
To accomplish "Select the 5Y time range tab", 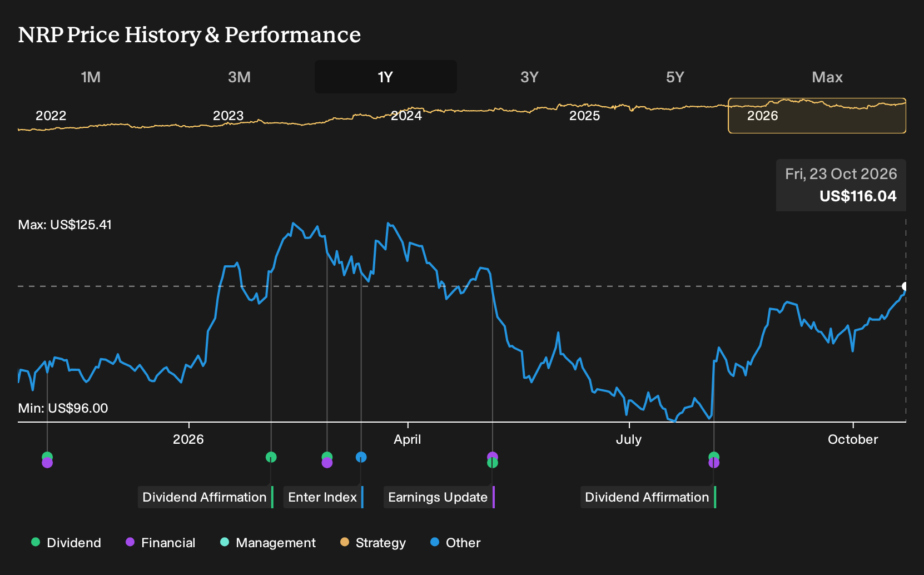I will point(675,77).
